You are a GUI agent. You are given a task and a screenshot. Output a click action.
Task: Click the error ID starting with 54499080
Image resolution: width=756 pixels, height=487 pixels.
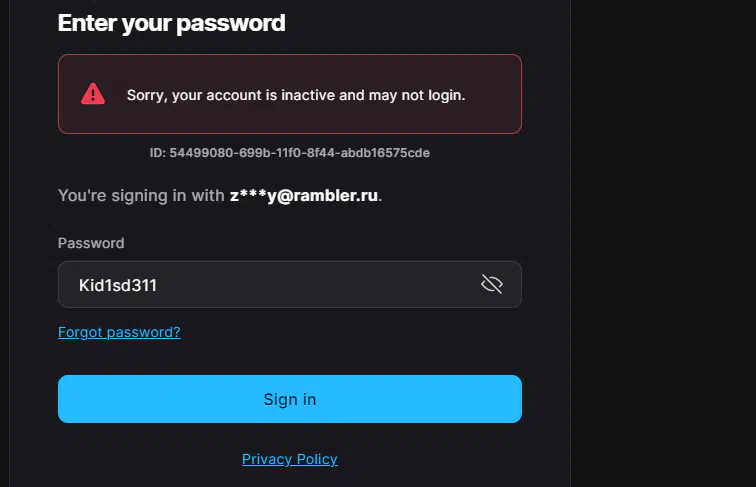coord(299,153)
